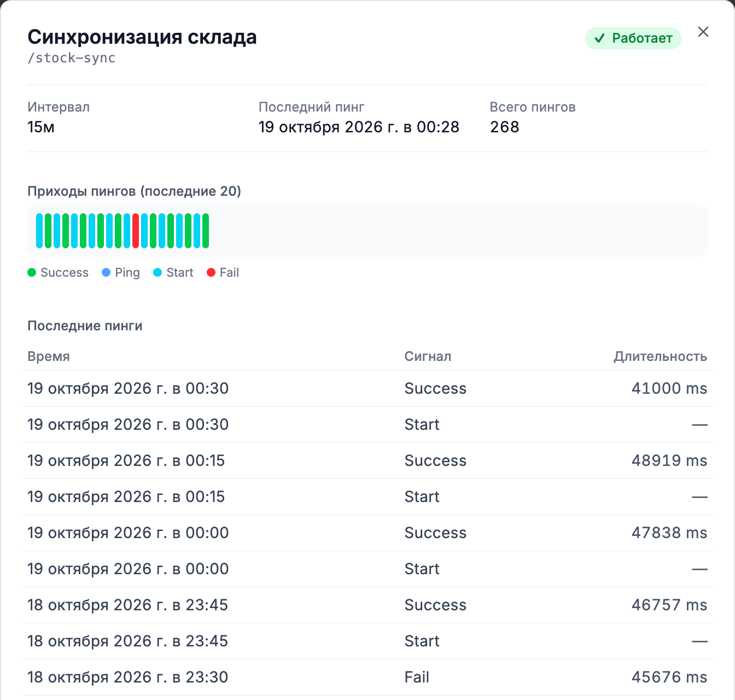Click the 41000 ms duration value

coord(669,388)
